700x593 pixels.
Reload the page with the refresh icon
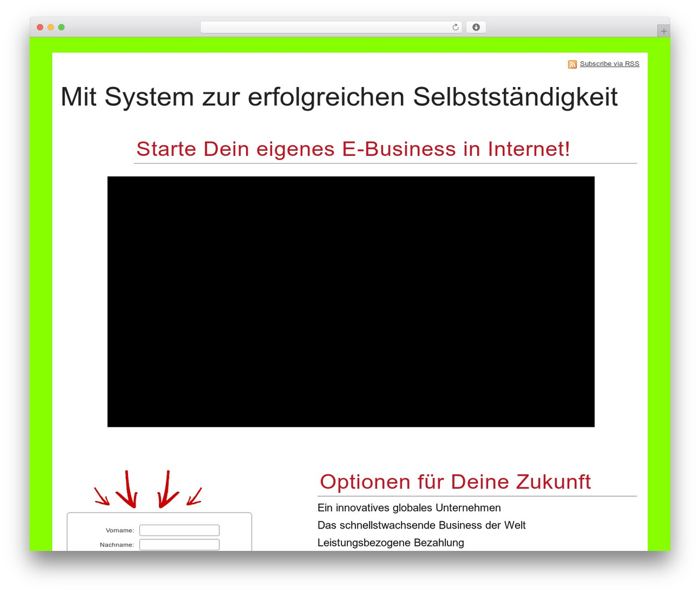456,27
